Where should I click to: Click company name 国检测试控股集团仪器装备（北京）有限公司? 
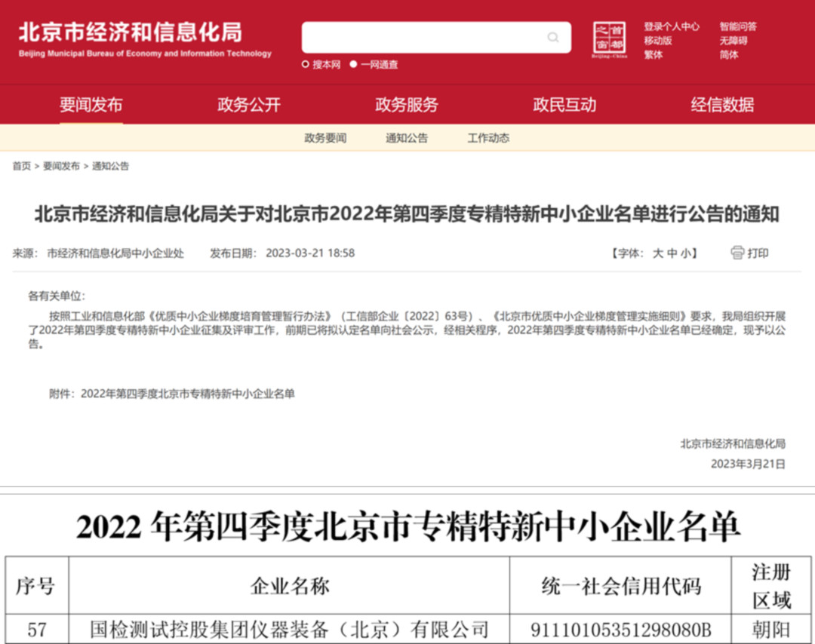(290, 630)
